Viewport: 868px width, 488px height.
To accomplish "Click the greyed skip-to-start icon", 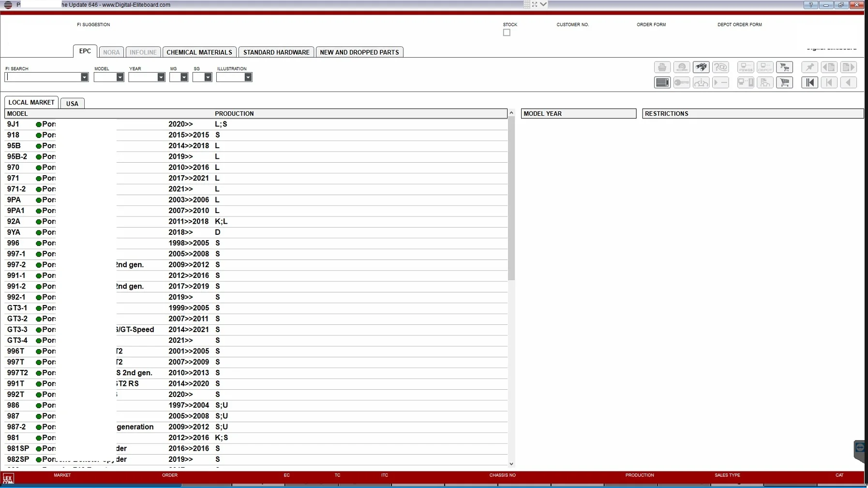I will point(829,83).
